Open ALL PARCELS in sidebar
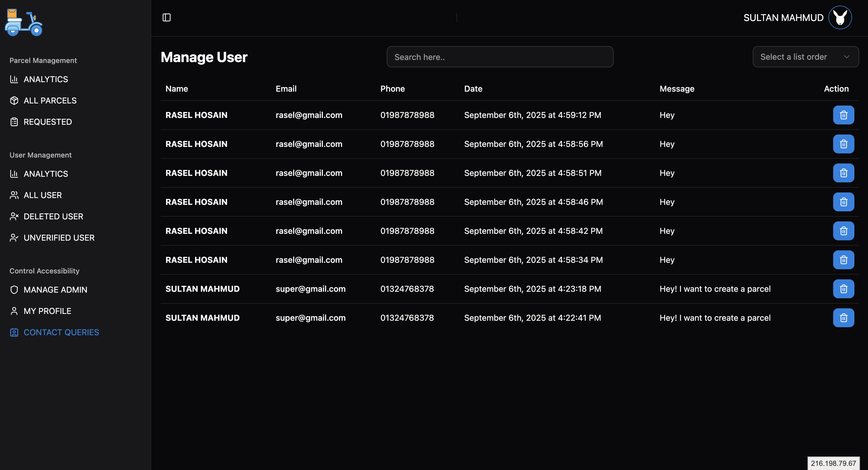Screen dimensions: 868x470 (50, 101)
